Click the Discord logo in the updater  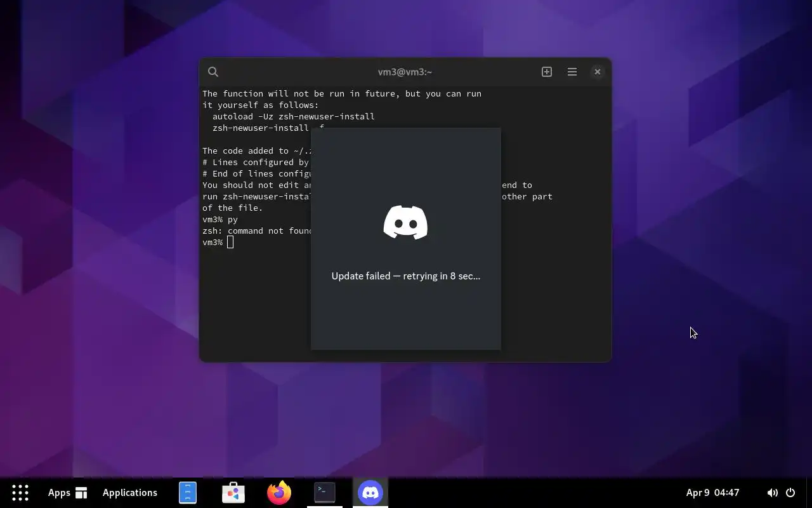(405, 222)
